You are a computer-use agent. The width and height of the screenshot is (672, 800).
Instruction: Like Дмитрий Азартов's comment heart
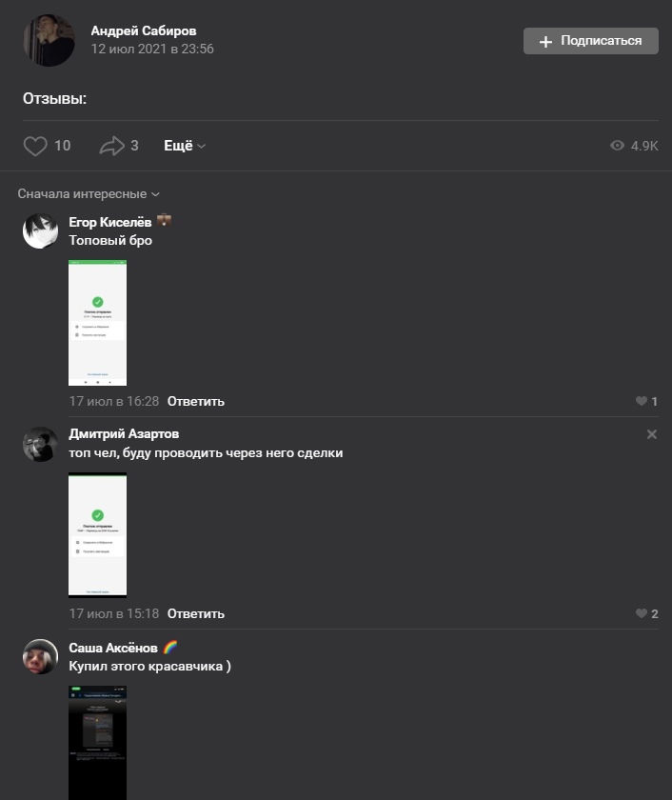click(642, 613)
